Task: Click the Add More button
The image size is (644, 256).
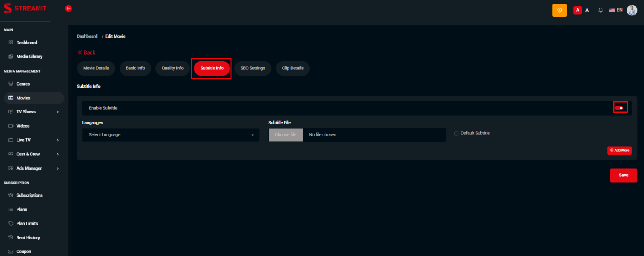Action: pyautogui.click(x=619, y=150)
